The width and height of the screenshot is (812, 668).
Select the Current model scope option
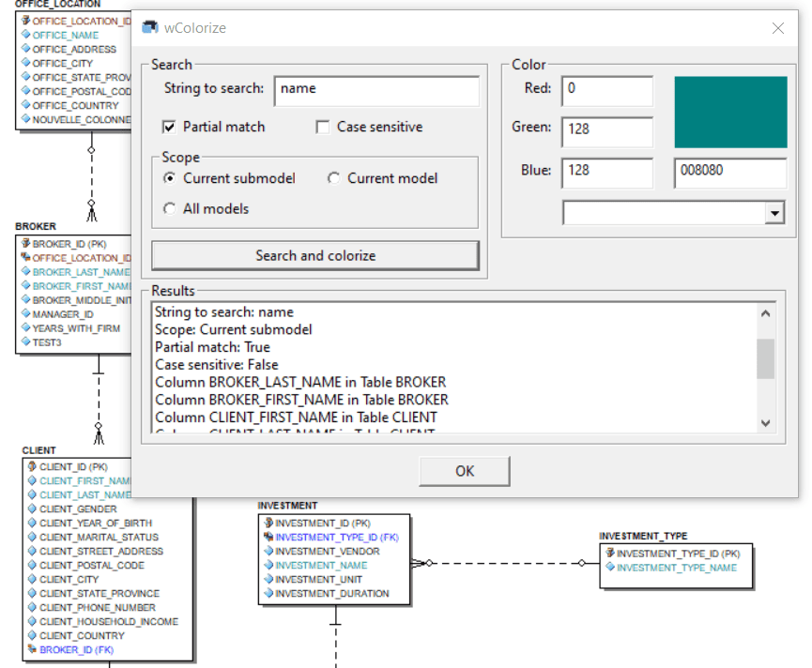333,178
